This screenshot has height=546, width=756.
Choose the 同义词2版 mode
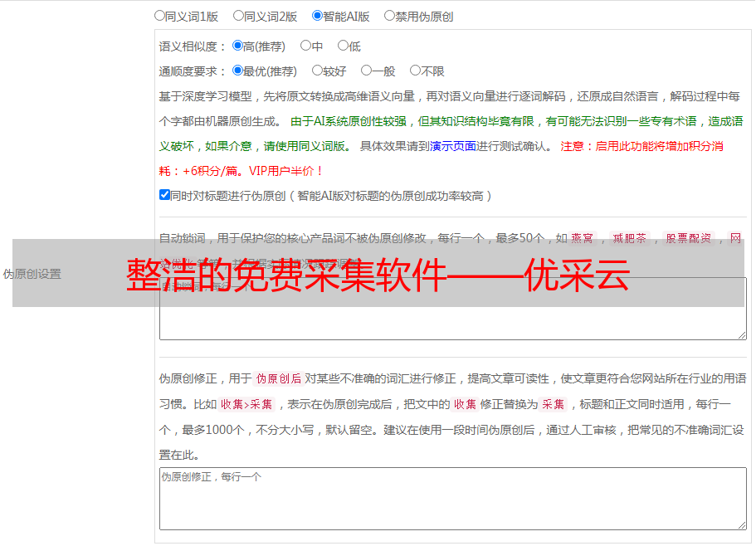(238, 15)
